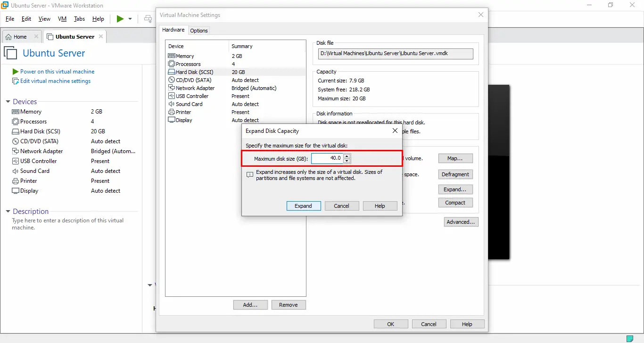
Task: Click Edit virtual machine settings link
Action: [56, 81]
